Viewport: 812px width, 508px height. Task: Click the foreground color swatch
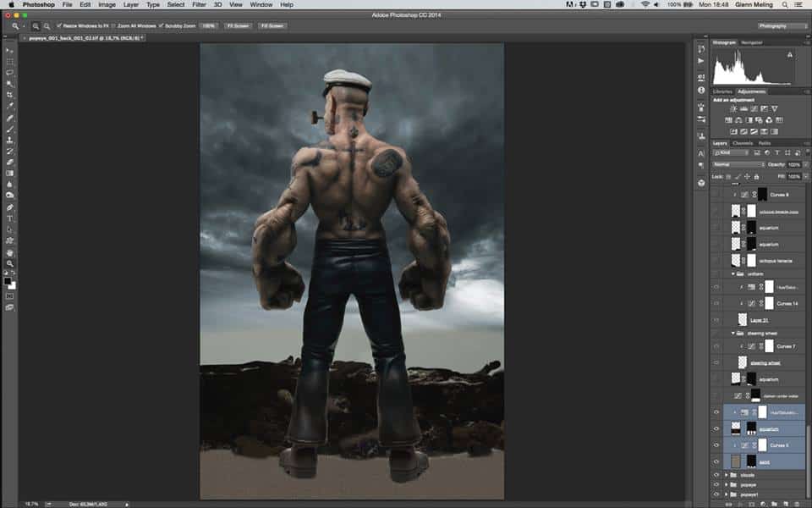pyautogui.click(x=8, y=280)
